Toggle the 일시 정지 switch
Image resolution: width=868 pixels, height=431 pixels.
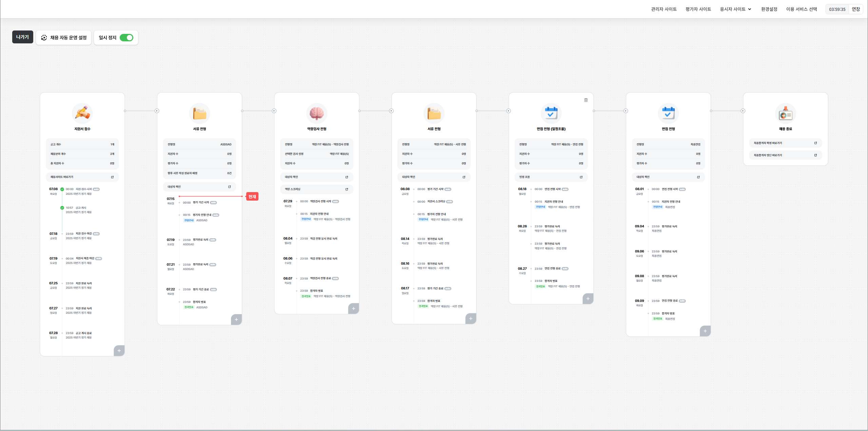127,38
